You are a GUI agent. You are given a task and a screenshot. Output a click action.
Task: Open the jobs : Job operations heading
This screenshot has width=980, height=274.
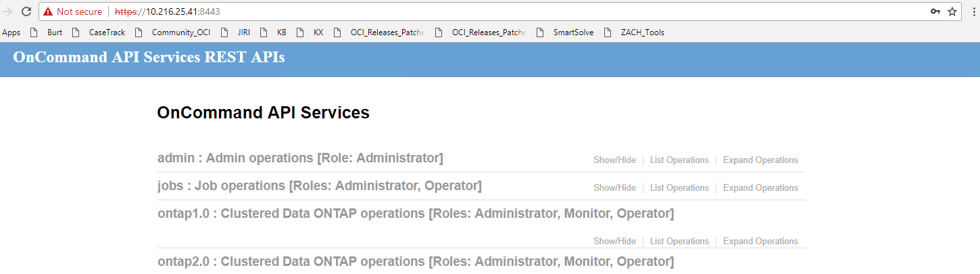pyautogui.click(x=319, y=186)
